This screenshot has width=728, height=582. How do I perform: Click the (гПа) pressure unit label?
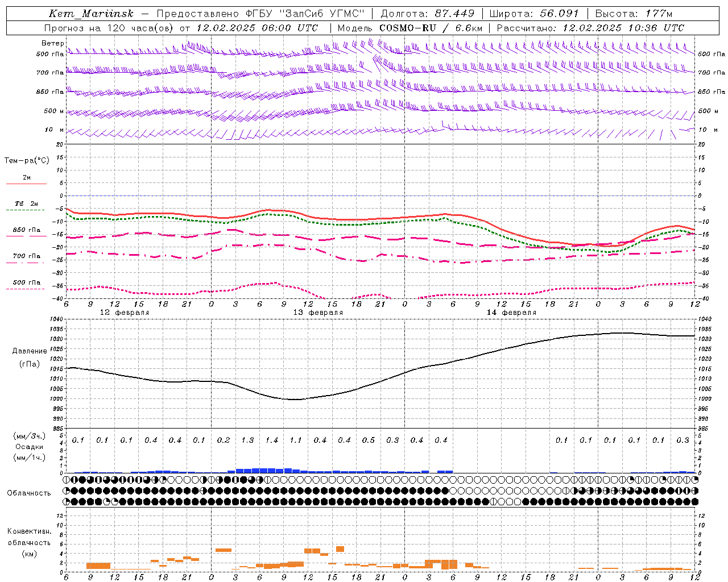tap(30, 364)
